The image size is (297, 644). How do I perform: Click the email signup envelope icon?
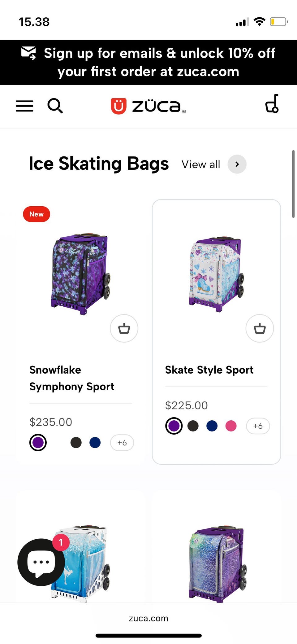pos(28,53)
